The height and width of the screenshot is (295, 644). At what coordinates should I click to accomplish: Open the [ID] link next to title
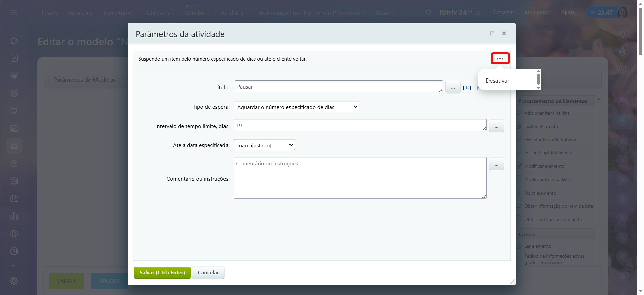pyautogui.click(x=467, y=88)
